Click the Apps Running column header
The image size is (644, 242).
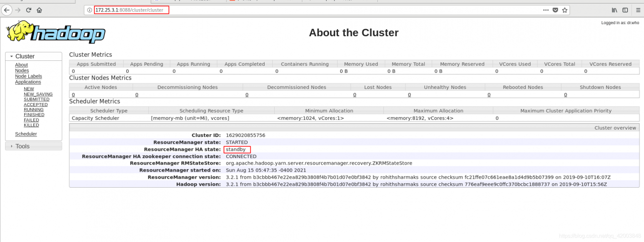[x=193, y=64]
